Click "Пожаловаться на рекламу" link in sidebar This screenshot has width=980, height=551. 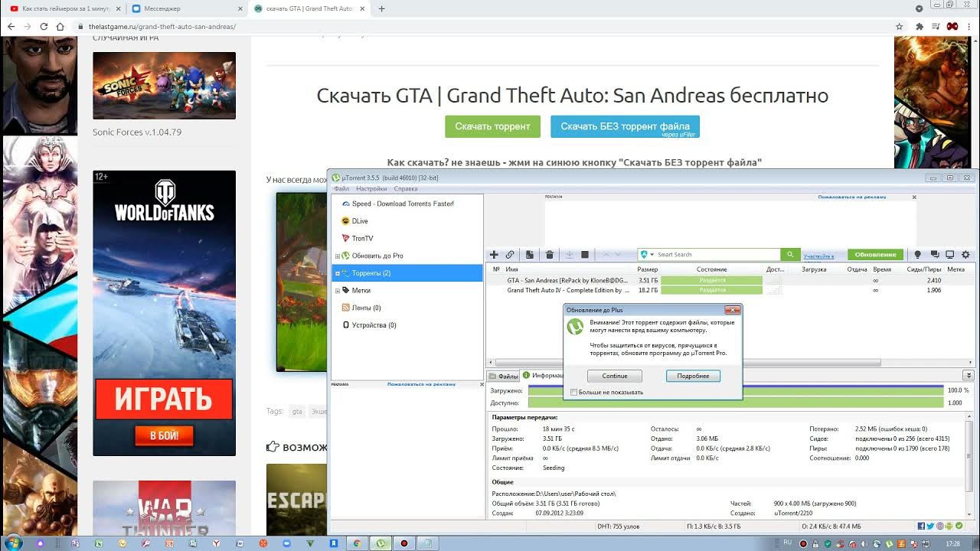420,384
